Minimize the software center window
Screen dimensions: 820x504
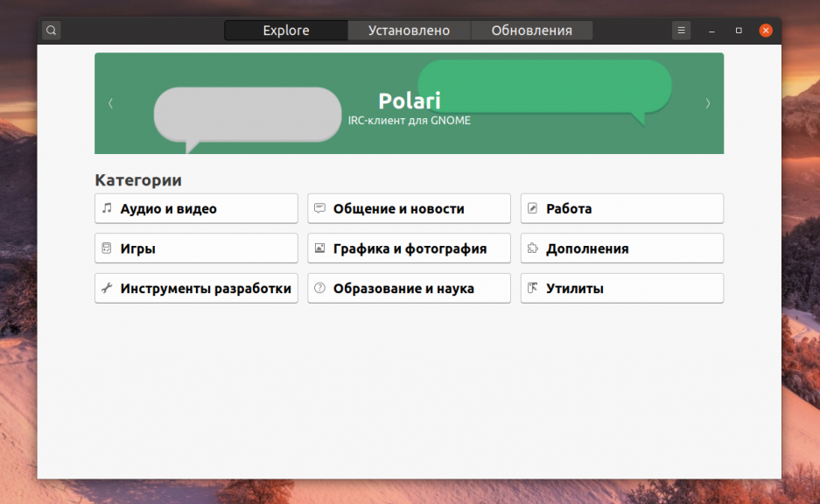(712, 31)
